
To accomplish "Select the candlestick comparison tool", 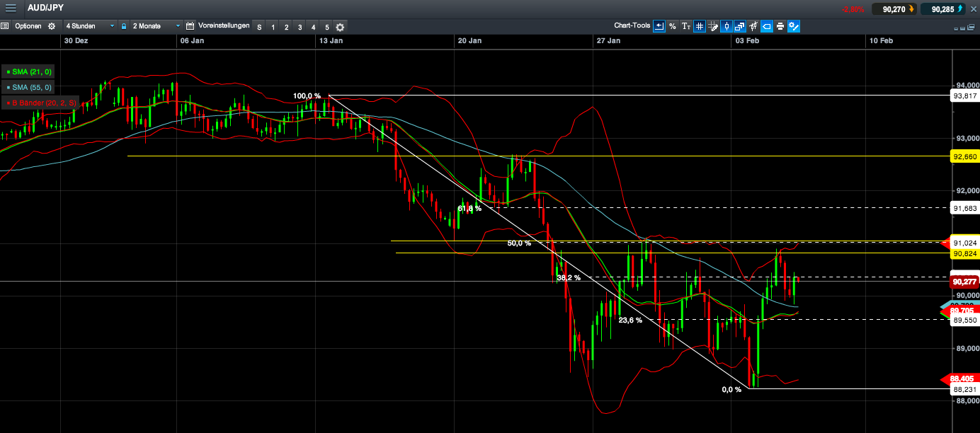I will point(753,26).
